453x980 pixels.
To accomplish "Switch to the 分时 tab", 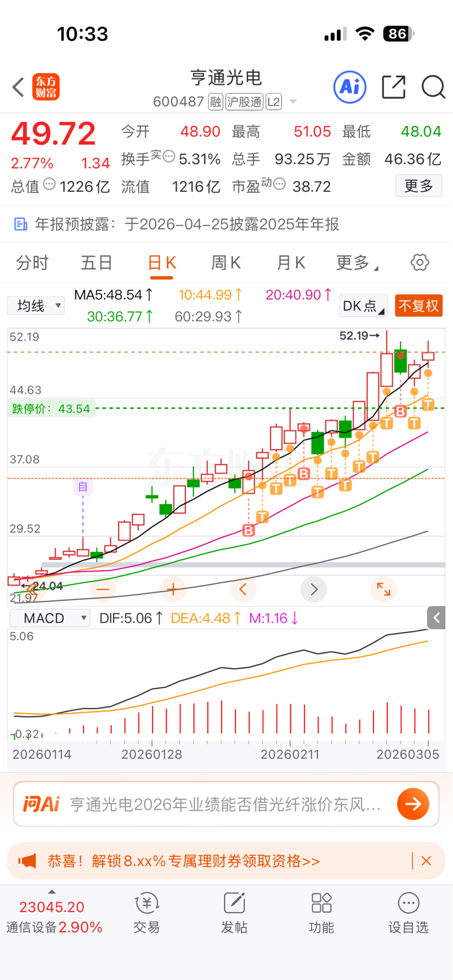I will tap(32, 263).
